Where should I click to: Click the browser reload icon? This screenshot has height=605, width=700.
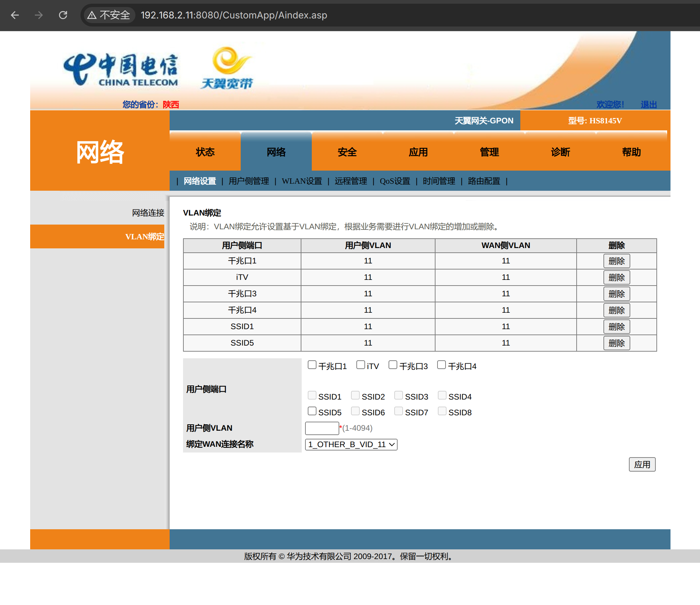tap(63, 15)
